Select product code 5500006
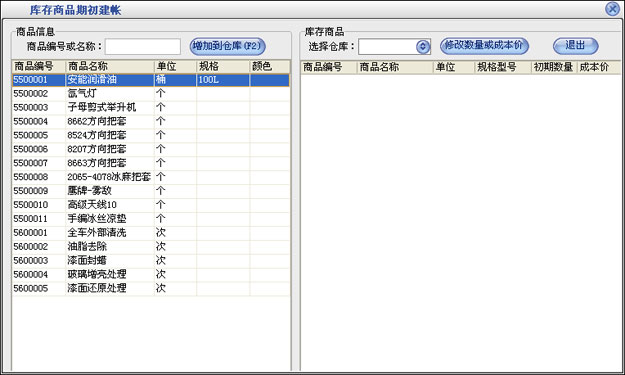The height and width of the screenshot is (375, 625). [31, 149]
